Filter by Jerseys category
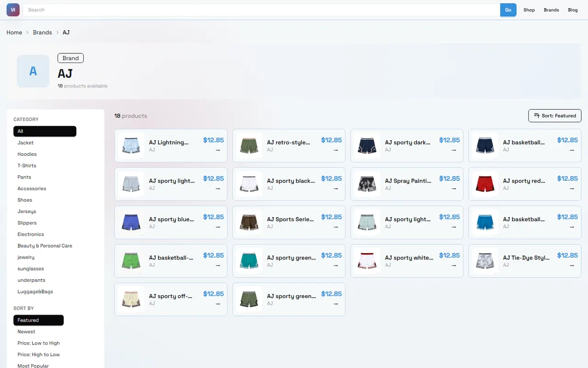The height and width of the screenshot is (368, 588). point(45,212)
